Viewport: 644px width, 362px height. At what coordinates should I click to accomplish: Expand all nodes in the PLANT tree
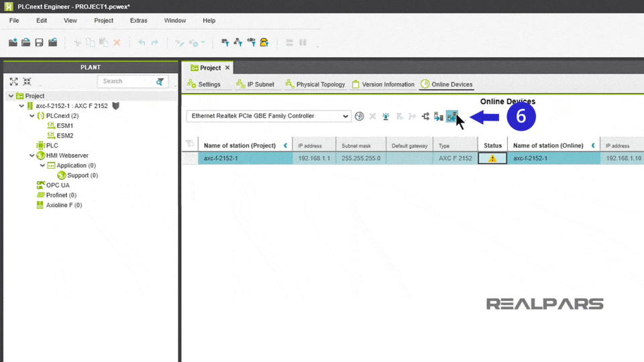(x=14, y=81)
